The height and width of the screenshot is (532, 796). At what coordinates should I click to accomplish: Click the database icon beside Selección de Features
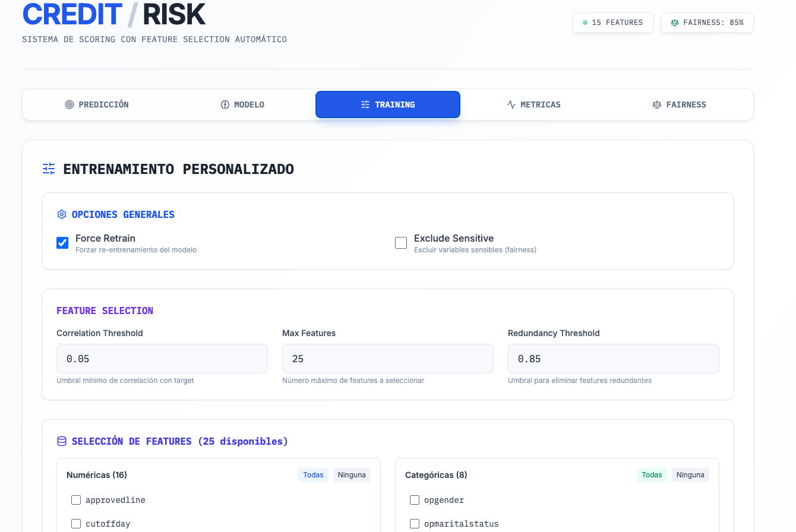tap(61, 441)
